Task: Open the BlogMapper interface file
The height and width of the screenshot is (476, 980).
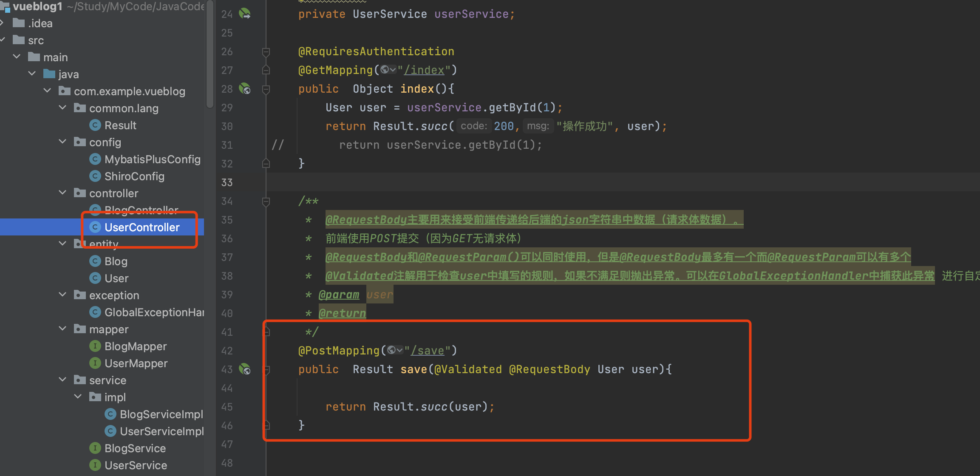Action: coord(135,346)
